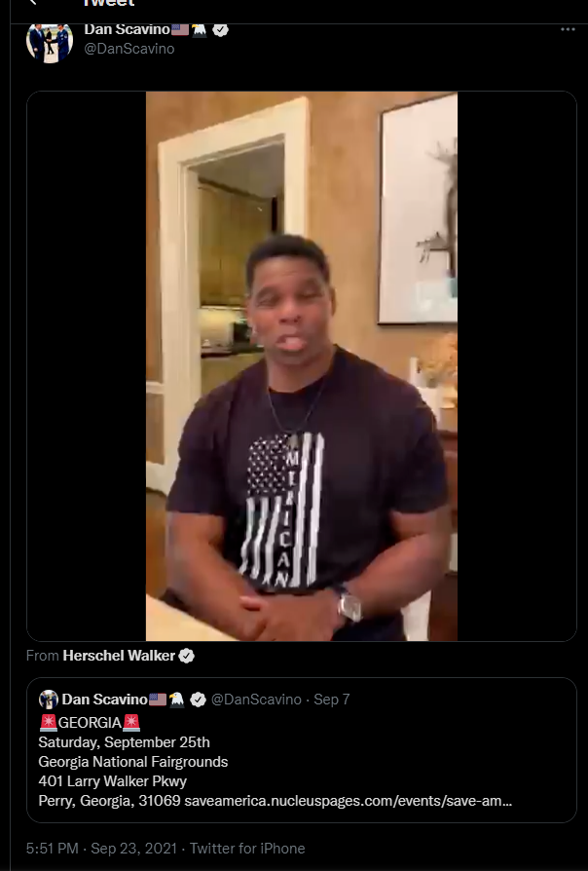
Task: Play the embedded video
Action: click(x=302, y=366)
